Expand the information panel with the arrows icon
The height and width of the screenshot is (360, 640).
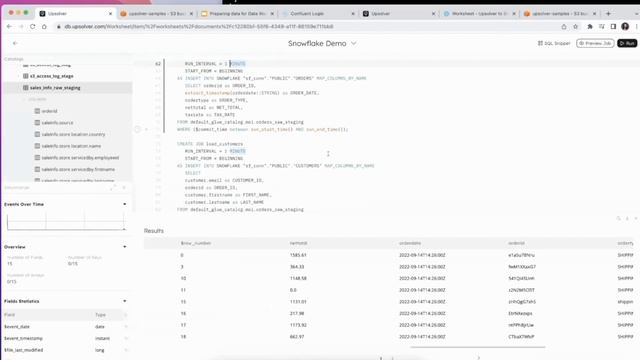(113, 187)
